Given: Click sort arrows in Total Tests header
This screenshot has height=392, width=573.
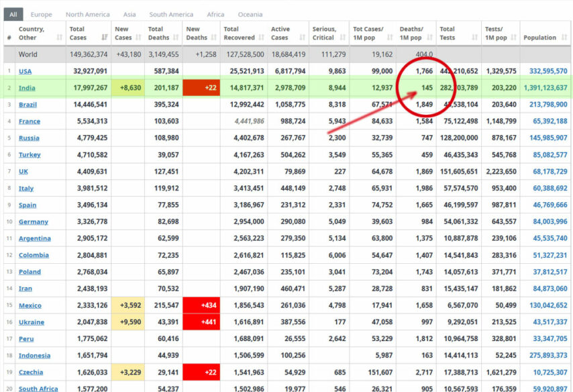Looking at the screenshot, I should pyautogui.click(x=476, y=38).
